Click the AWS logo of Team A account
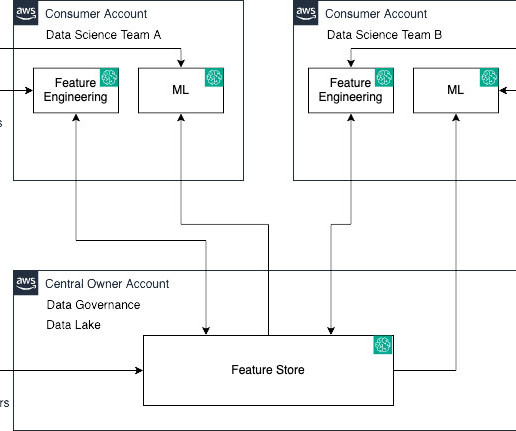 click(26, 13)
